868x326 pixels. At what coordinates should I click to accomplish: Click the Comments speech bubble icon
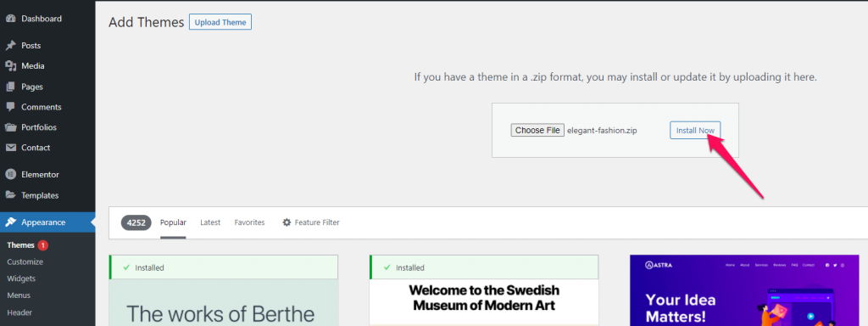pos(10,107)
